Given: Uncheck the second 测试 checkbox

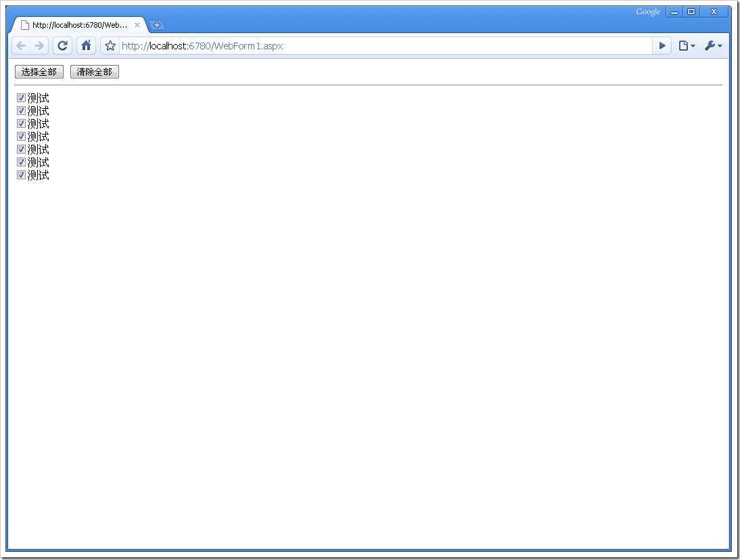Looking at the screenshot, I should pyautogui.click(x=21, y=110).
